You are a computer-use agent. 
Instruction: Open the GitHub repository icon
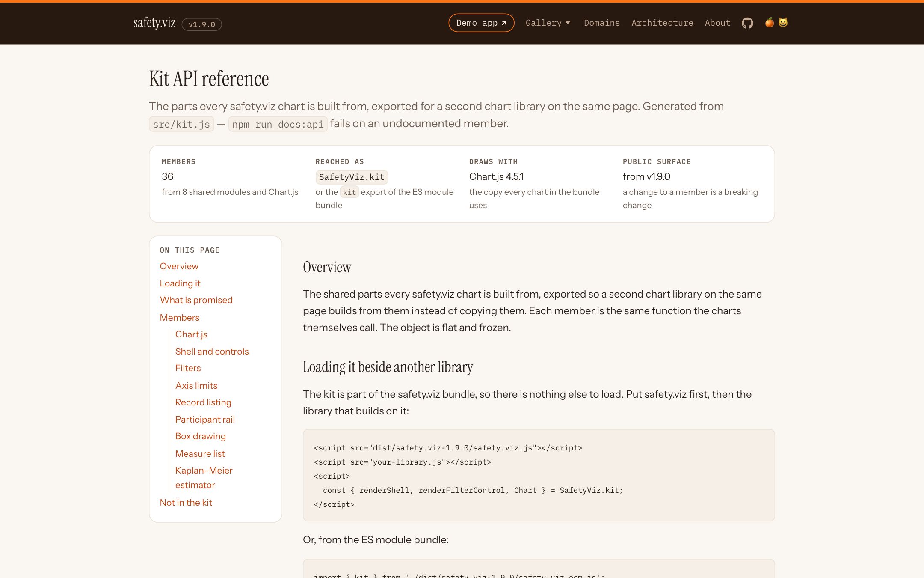coord(747,23)
